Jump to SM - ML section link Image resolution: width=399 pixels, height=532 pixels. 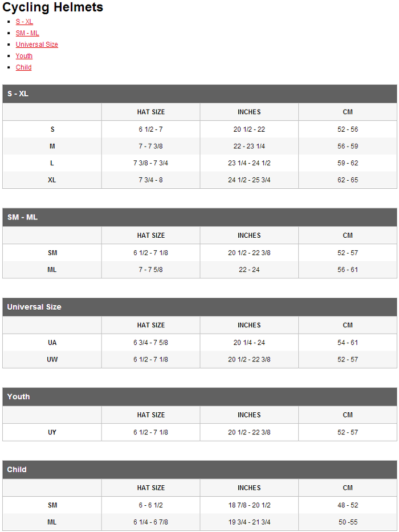27,33
